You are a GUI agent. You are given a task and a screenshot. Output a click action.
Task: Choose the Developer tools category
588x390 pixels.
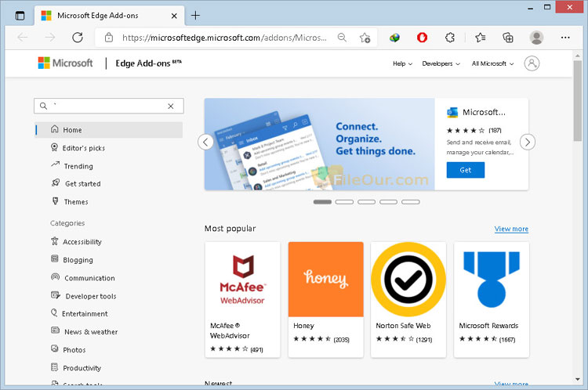point(90,296)
